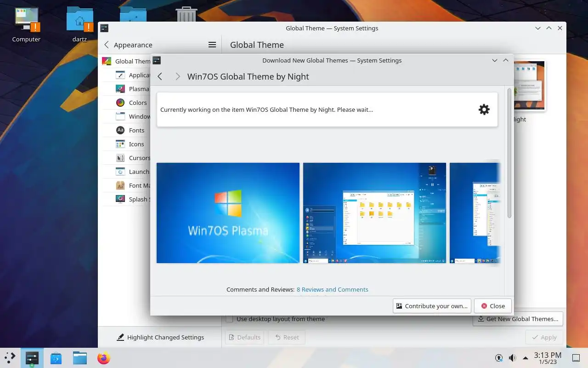Open Discover from the taskbar
Image resolution: width=588 pixels, height=368 pixels.
coord(56,358)
